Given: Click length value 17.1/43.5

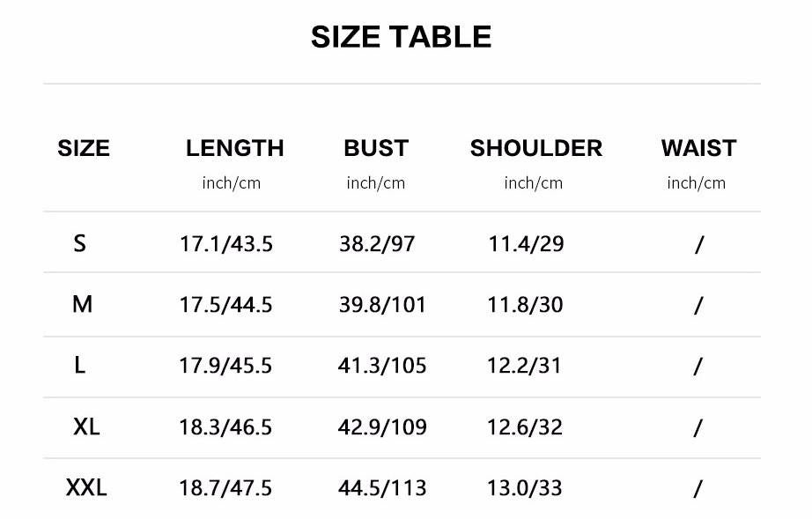Looking at the screenshot, I should tap(225, 244).
